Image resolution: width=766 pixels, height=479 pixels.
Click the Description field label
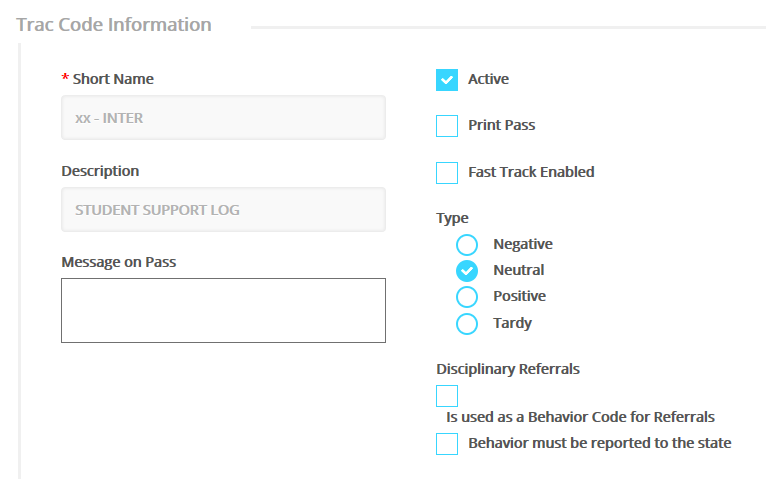click(100, 171)
